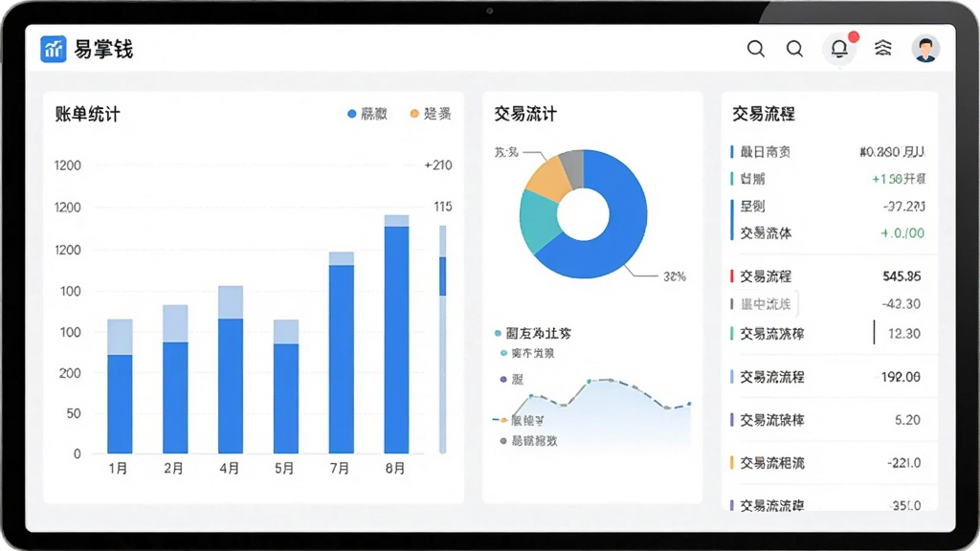This screenshot has width=980, height=551.
Task: Click the 1月 axis label
Action: [x=118, y=469]
